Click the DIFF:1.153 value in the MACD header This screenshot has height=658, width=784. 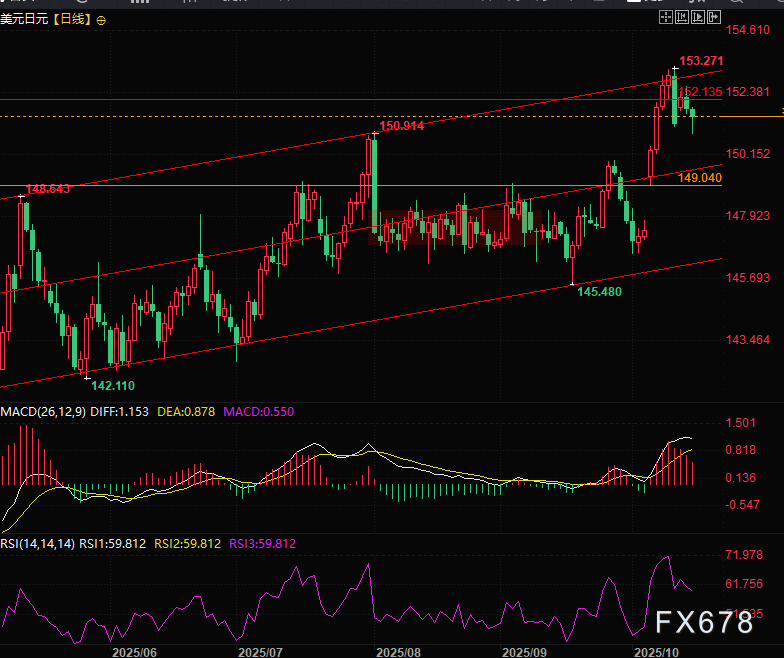[x=119, y=411]
